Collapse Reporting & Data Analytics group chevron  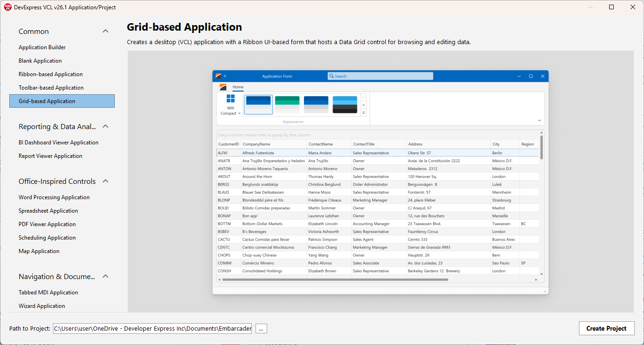(x=105, y=127)
